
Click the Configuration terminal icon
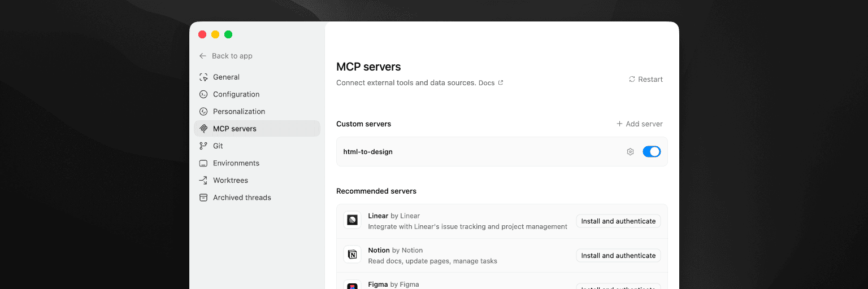203,94
